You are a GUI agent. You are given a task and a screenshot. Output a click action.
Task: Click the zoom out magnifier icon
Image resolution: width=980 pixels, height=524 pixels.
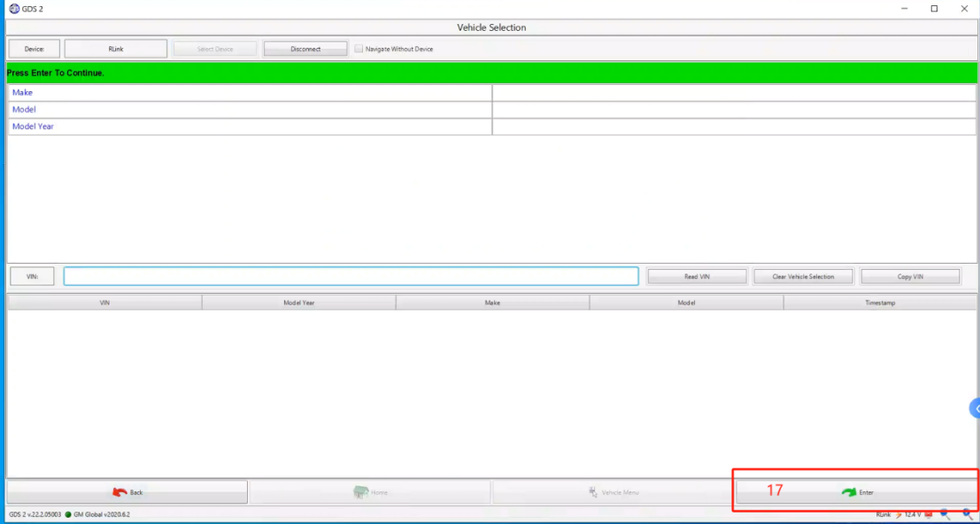click(945, 514)
